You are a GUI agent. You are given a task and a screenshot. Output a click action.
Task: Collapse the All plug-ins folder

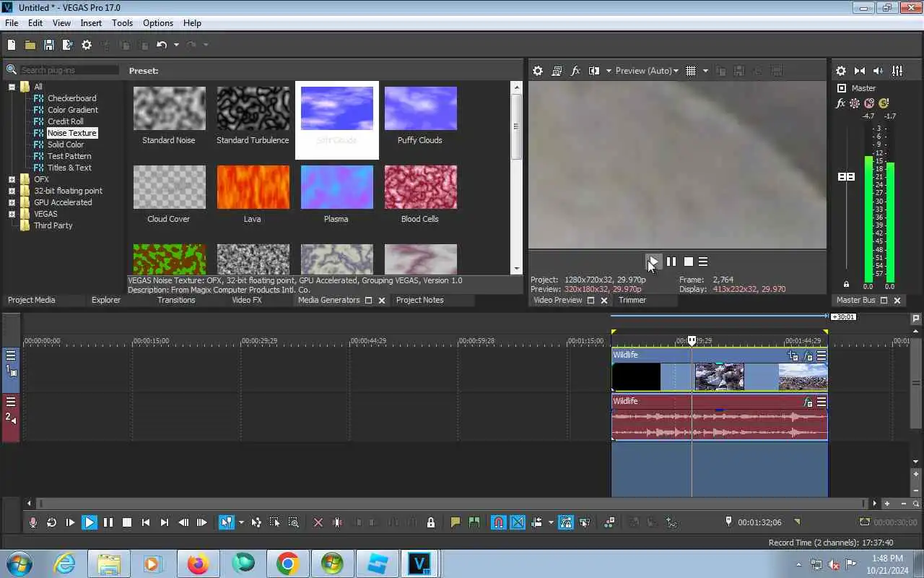(x=12, y=87)
